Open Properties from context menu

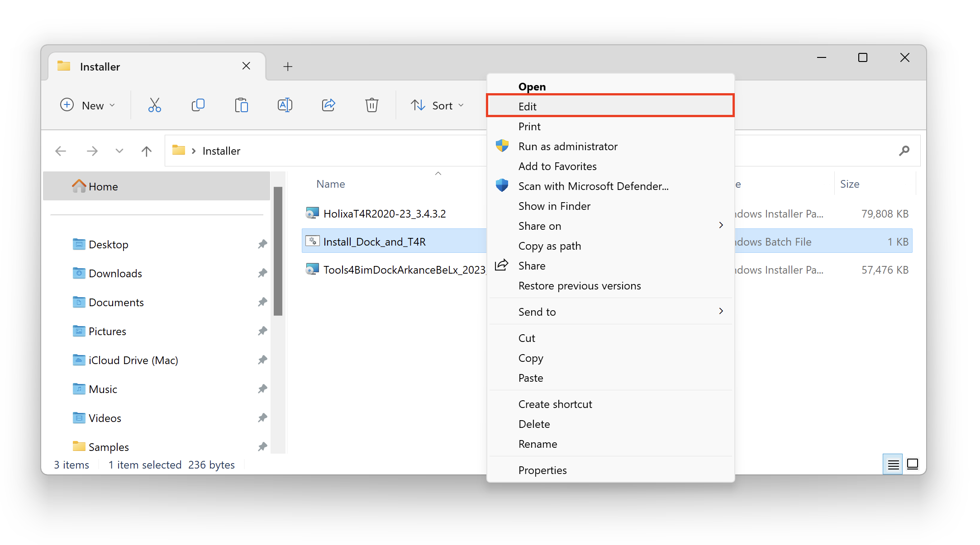pyautogui.click(x=542, y=470)
